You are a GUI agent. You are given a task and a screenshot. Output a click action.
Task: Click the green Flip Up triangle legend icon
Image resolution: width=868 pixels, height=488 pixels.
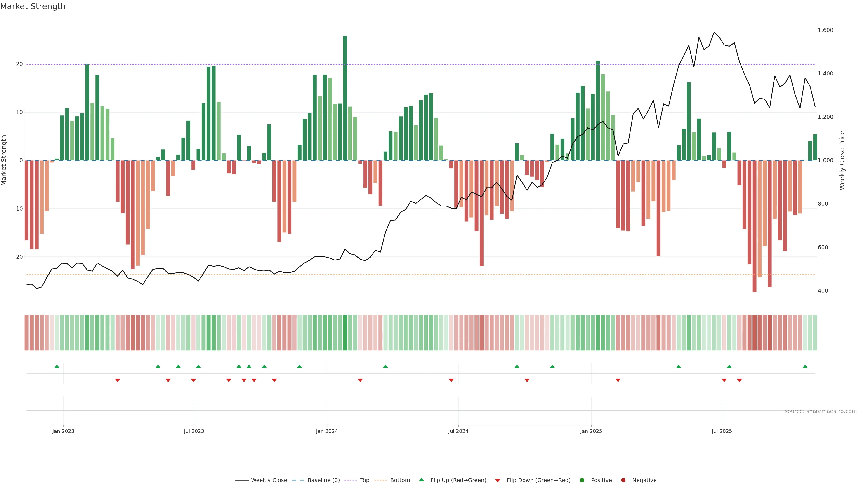[421, 480]
